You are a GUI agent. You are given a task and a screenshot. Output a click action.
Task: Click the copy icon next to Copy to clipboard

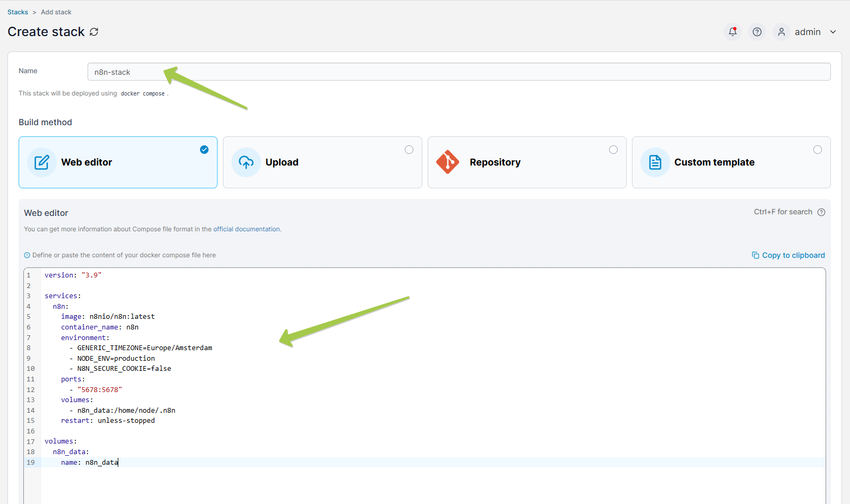point(756,255)
